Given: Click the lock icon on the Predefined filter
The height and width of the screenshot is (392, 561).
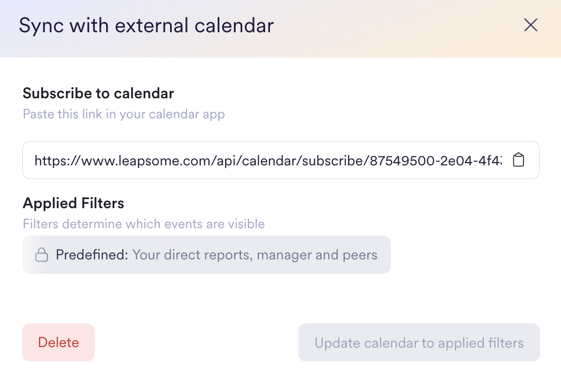Looking at the screenshot, I should pyautogui.click(x=42, y=255).
